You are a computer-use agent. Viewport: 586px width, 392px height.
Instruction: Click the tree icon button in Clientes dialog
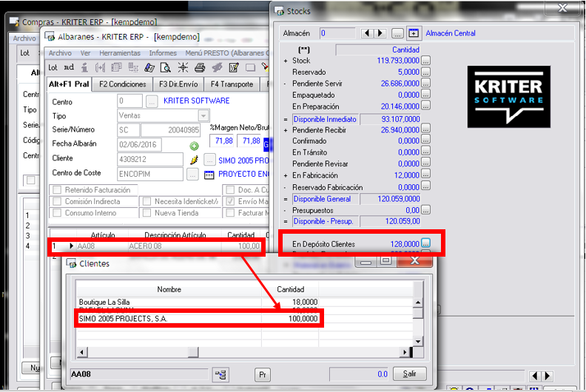point(221,374)
